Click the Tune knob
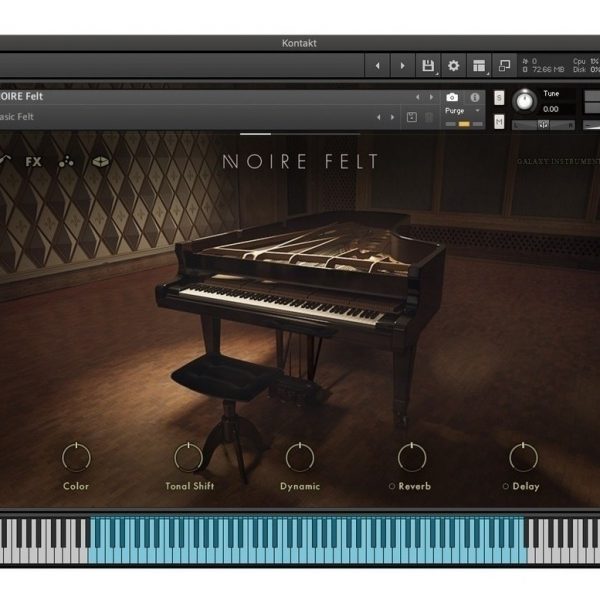 (524, 101)
